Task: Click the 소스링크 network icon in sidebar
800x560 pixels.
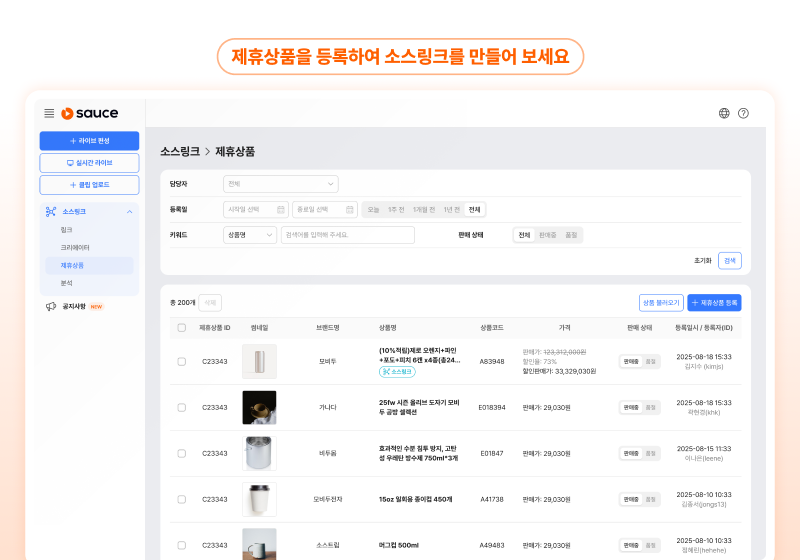Action: [x=51, y=212]
